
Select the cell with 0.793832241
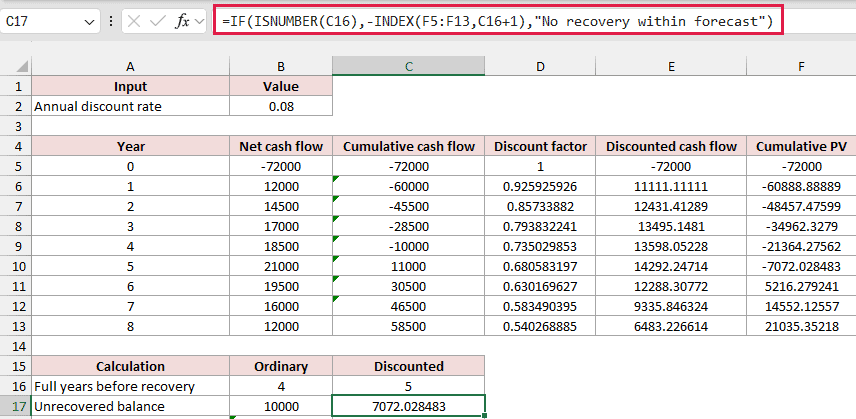click(x=540, y=226)
